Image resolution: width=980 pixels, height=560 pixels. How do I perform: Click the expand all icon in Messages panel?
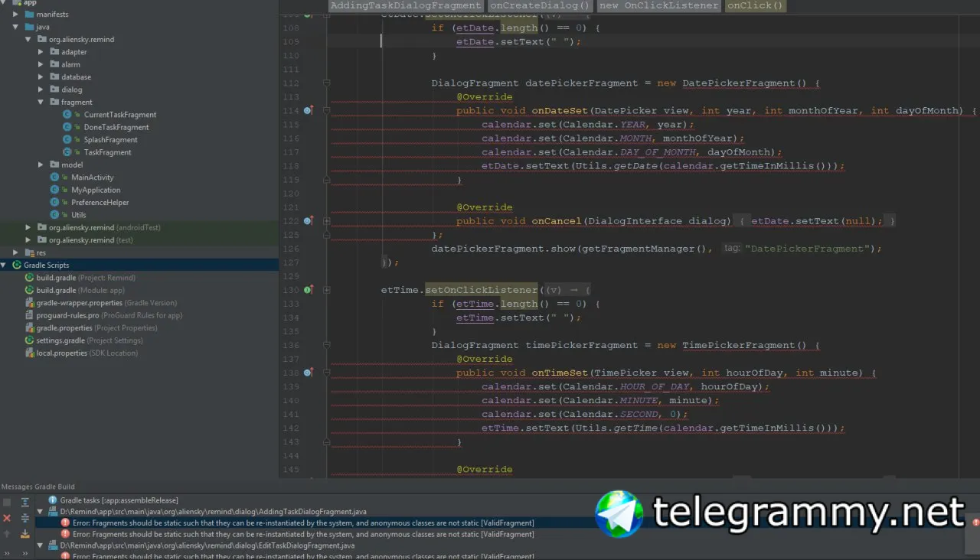point(24,503)
